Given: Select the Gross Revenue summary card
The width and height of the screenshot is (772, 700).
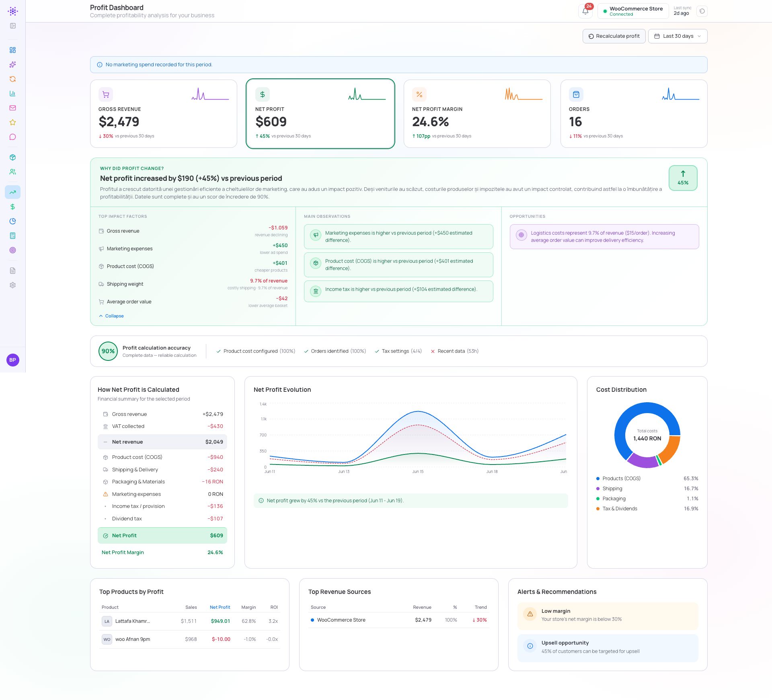Looking at the screenshot, I should 164,114.
